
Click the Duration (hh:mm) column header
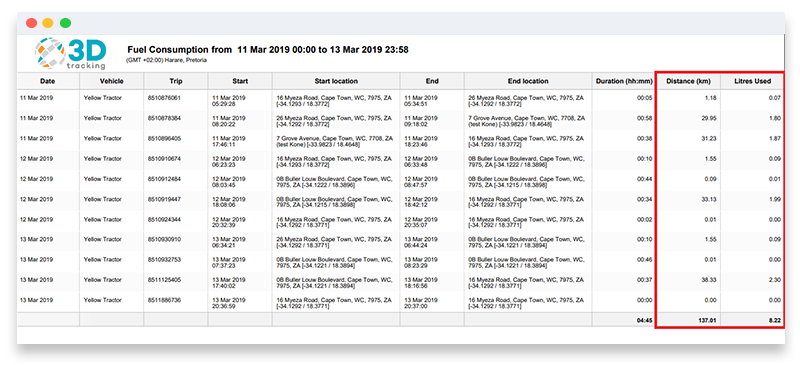(x=623, y=81)
